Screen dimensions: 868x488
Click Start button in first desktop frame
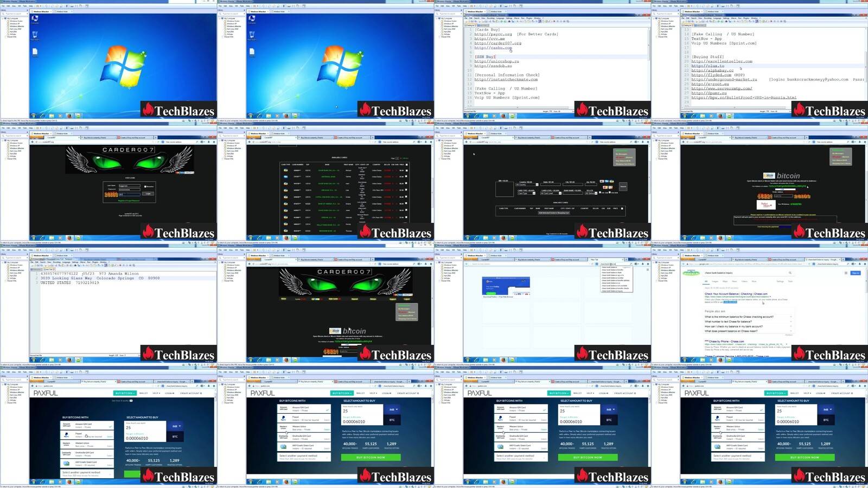click(x=33, y=115)
